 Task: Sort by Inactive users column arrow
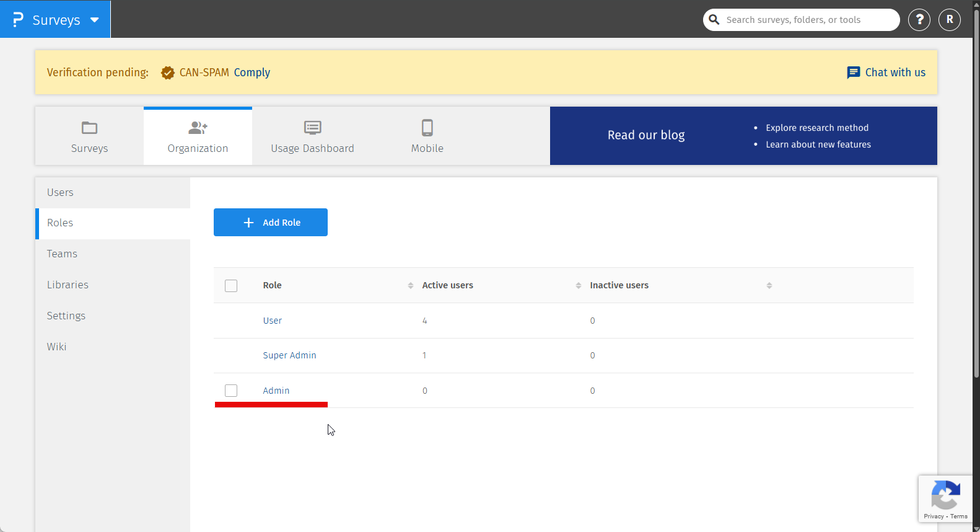769,285
